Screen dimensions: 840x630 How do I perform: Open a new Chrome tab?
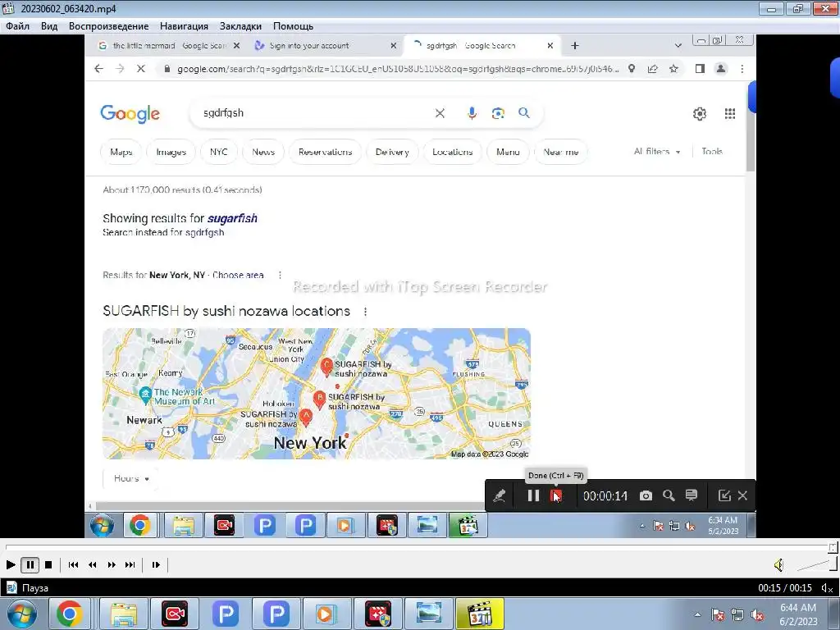pyautogui.click(x=575, y=46)
